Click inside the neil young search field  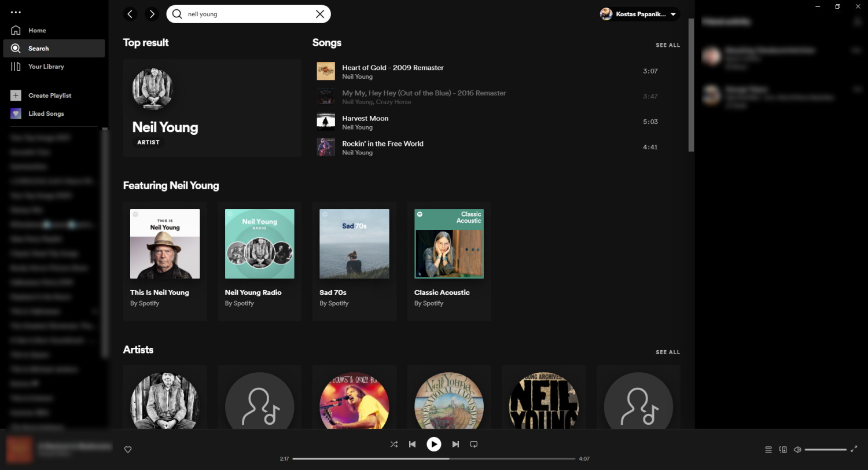pos(249,14)
